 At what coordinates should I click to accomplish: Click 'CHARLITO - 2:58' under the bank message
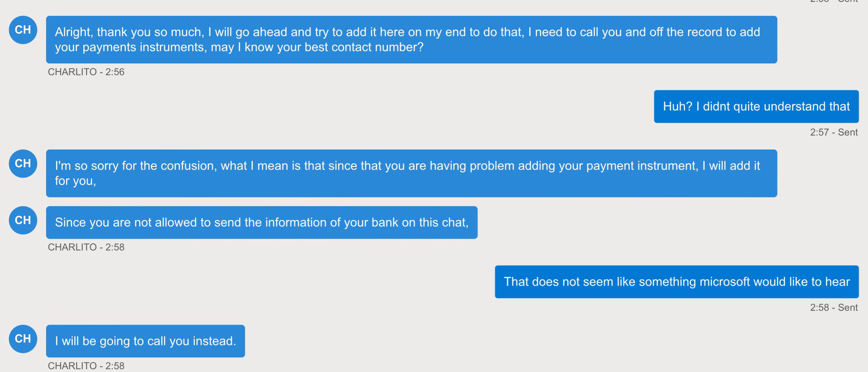86,247
